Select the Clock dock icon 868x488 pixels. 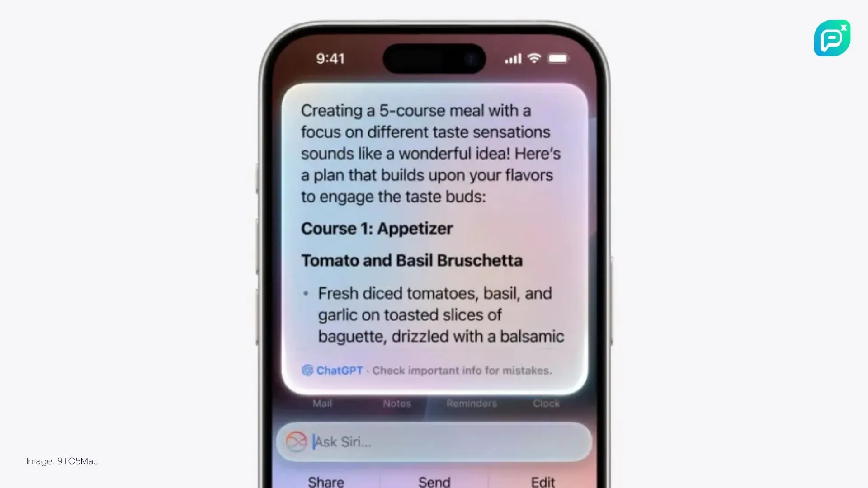[546, 404]
